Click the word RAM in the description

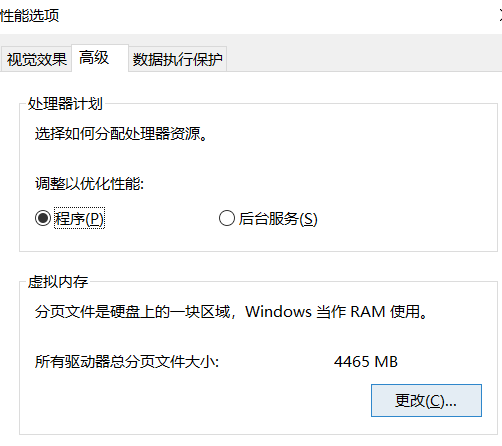pyautogui.click(x=368, y=312)
